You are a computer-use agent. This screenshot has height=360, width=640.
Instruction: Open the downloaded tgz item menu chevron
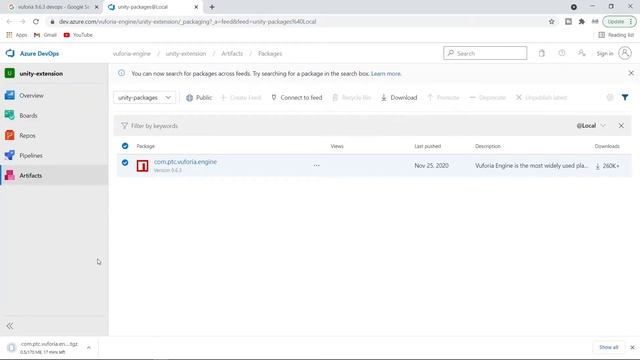tap(89, 347)
